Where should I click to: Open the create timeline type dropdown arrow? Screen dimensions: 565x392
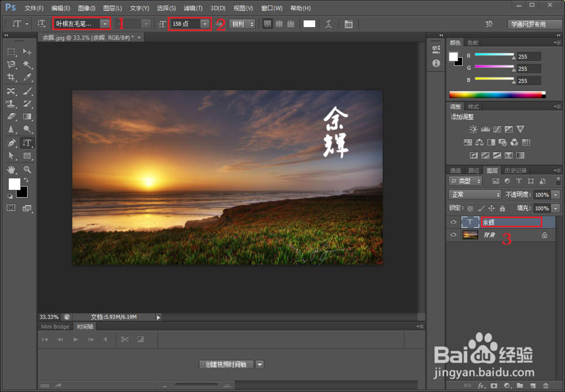coord(260,364)
